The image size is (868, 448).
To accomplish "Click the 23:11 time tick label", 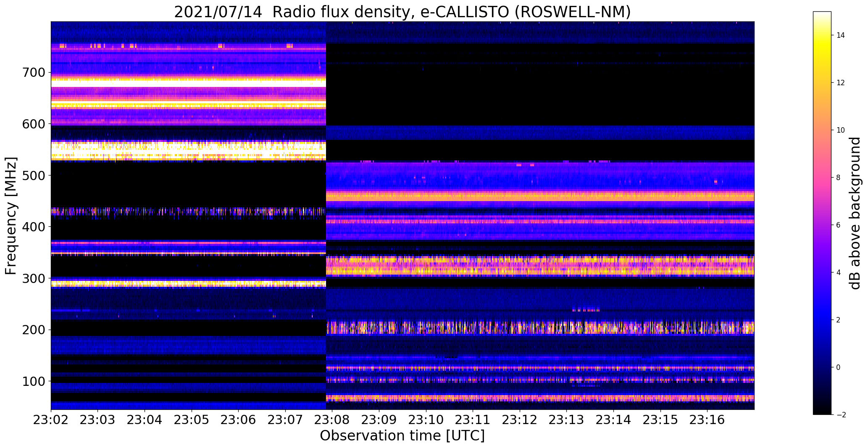I will (x=473, y=420).
